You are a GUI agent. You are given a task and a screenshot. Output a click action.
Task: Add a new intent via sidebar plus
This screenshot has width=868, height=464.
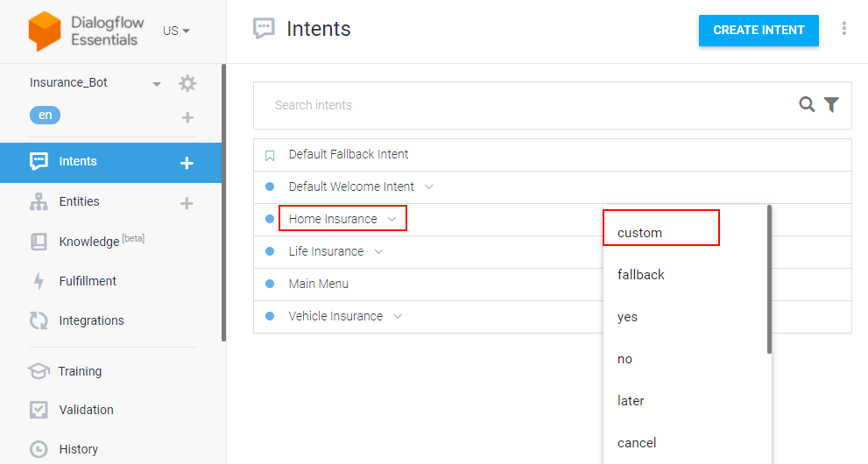pos(187,163)
